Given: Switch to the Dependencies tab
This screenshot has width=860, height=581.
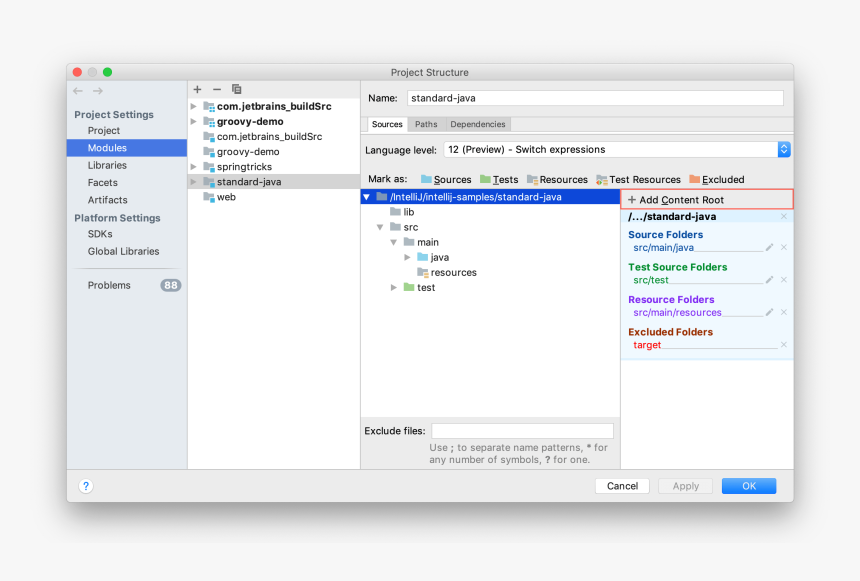Looking at the screenshot, I should (x=478, y=124).
